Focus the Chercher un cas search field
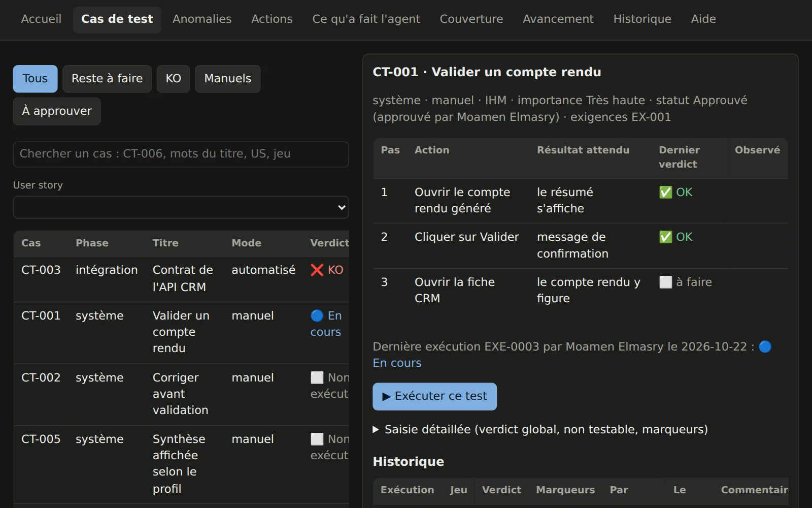 [181, 154]
